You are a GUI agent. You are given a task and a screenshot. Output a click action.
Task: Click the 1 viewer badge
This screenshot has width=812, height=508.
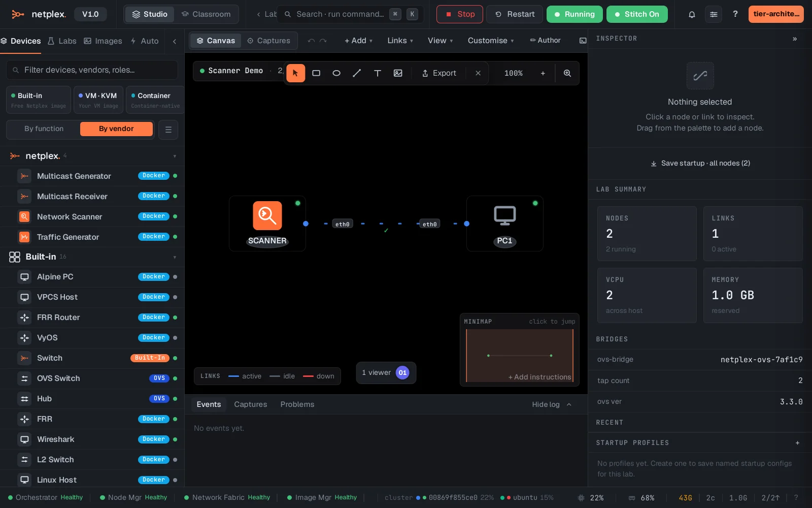click(x=386, y=373)
